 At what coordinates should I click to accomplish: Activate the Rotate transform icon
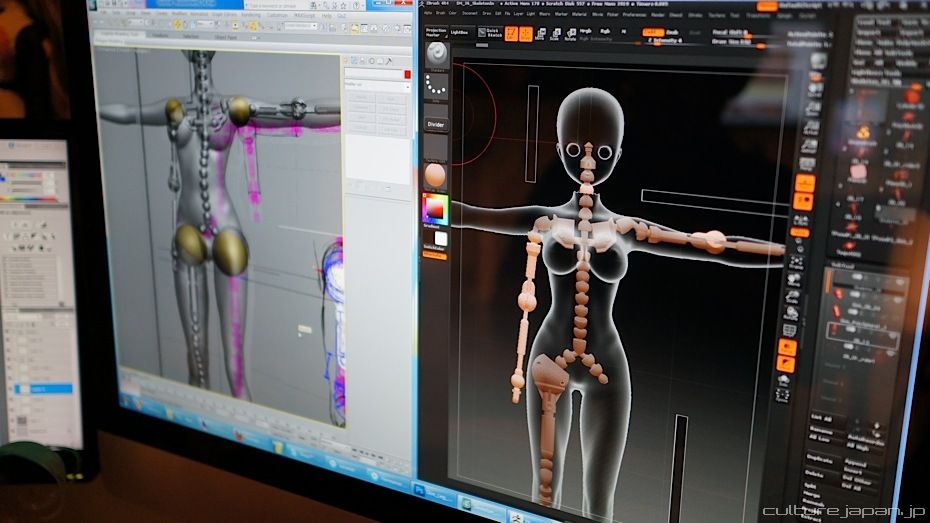(569, 34)
